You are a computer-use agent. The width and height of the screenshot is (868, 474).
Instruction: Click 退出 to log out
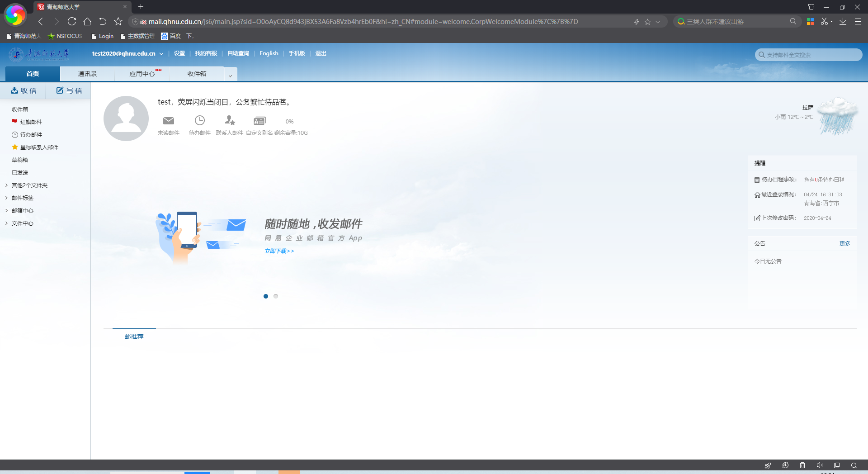[321, 53]
